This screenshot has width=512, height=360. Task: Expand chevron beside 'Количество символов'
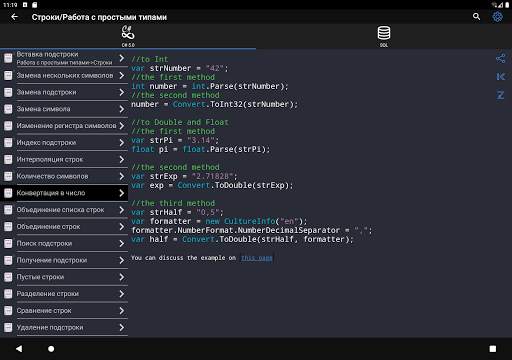pyautogui.click(x=122, y=176)
